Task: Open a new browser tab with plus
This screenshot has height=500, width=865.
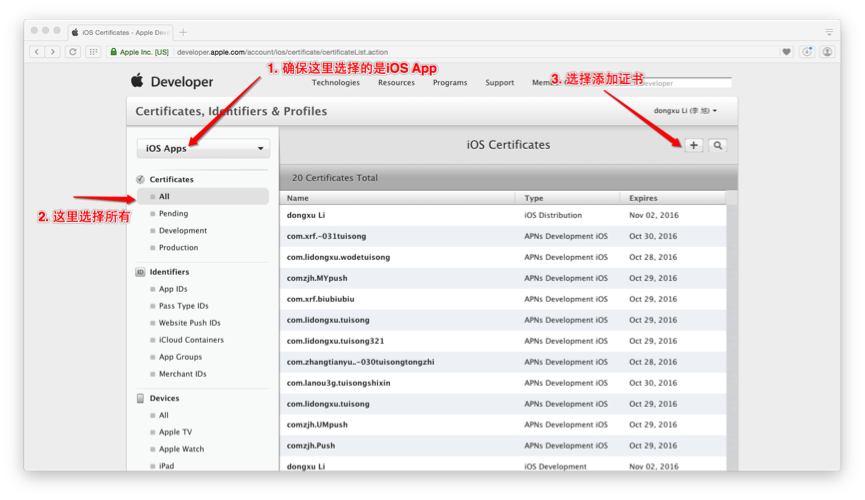Action: coord(183,32)
